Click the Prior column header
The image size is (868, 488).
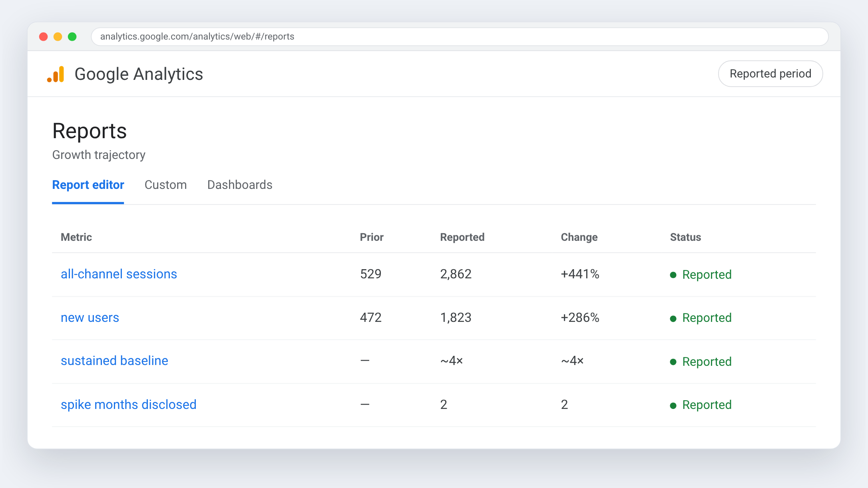[372, 237]
